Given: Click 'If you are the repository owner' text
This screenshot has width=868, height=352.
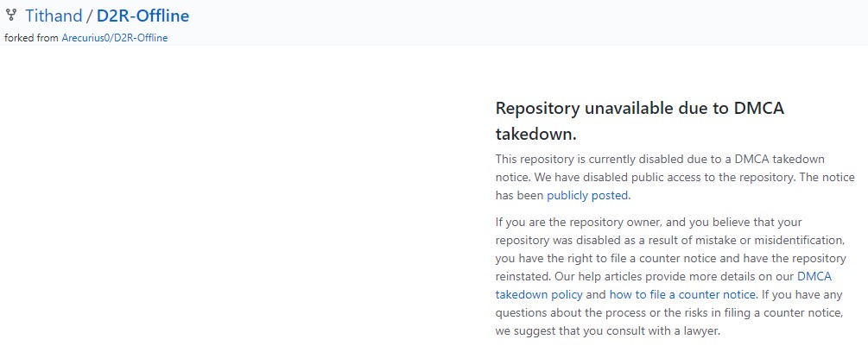Looking at the screenshot, I should point(576,222).
